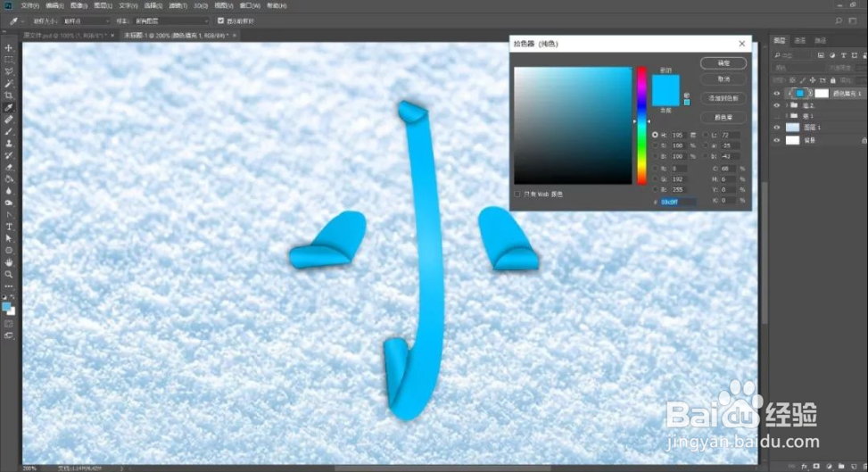The image size is (868, 472).
Task: Select the R radio button in color picker
Action: (656, 168)
